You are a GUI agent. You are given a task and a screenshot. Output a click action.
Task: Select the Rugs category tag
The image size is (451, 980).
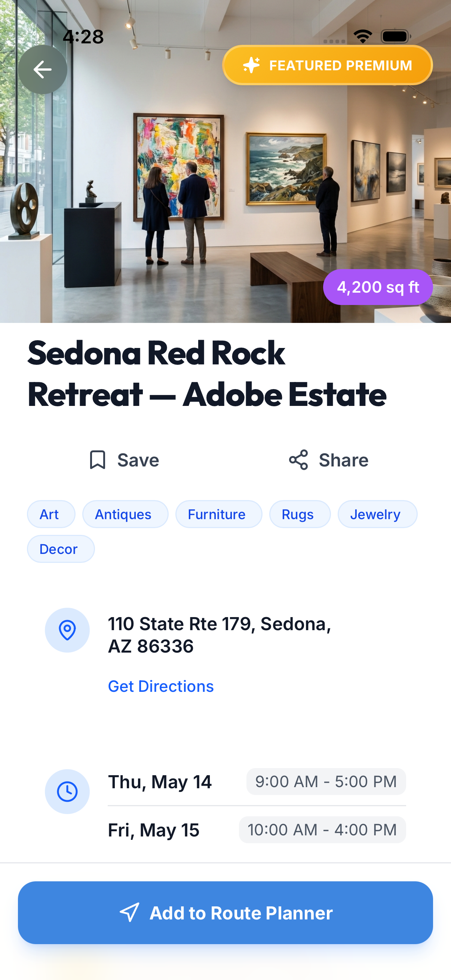[300, 514]
